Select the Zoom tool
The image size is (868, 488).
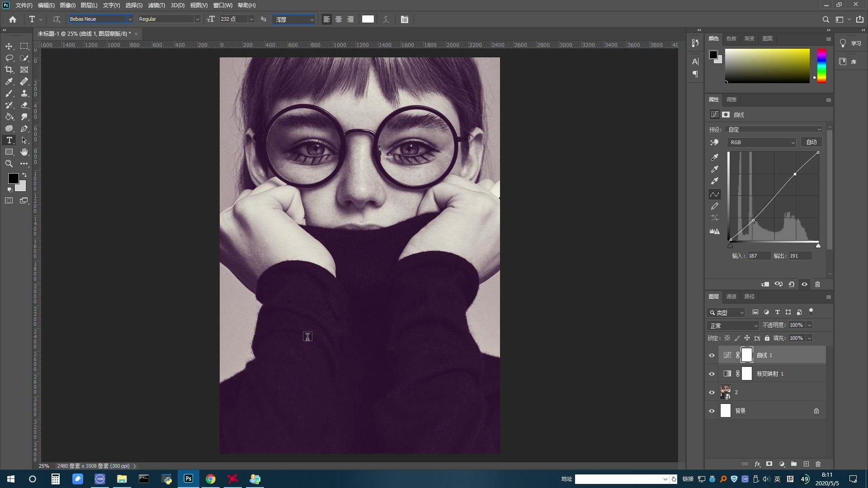[9, 164]
